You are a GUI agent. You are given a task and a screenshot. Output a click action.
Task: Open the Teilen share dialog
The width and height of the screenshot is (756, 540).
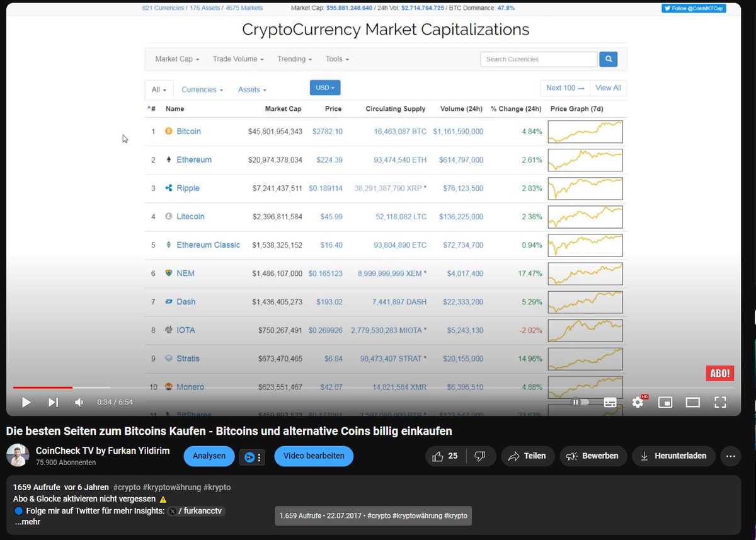[527, 456]
